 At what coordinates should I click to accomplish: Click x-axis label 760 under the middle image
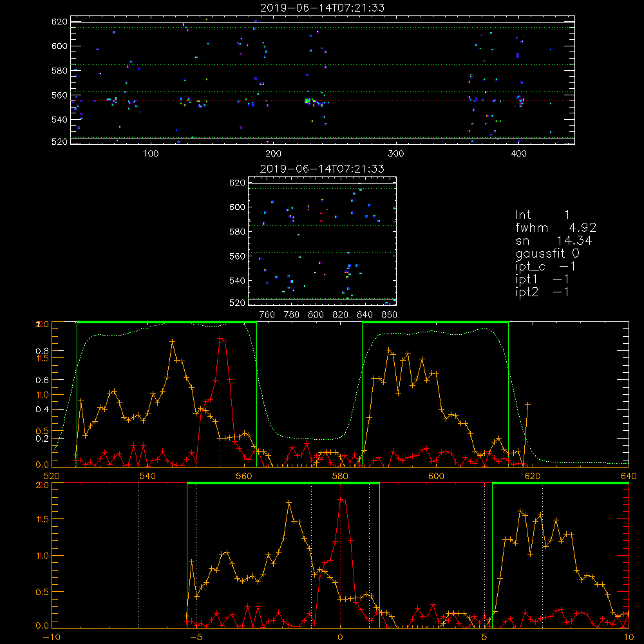[x=267, y=315]
